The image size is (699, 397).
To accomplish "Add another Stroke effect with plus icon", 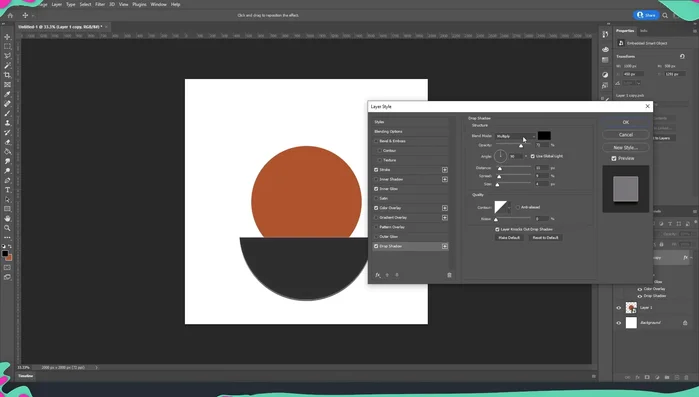I will [x=444, y=170].
